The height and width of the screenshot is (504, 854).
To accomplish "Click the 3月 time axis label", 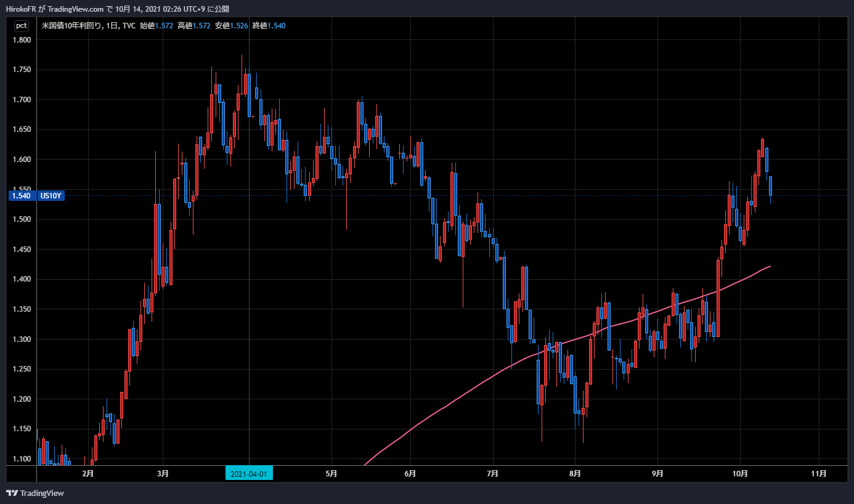I will (x=163, y=474).
